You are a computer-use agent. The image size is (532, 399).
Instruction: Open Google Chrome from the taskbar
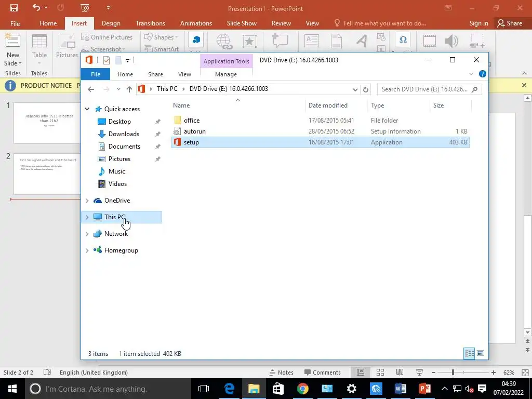[302, 389]
